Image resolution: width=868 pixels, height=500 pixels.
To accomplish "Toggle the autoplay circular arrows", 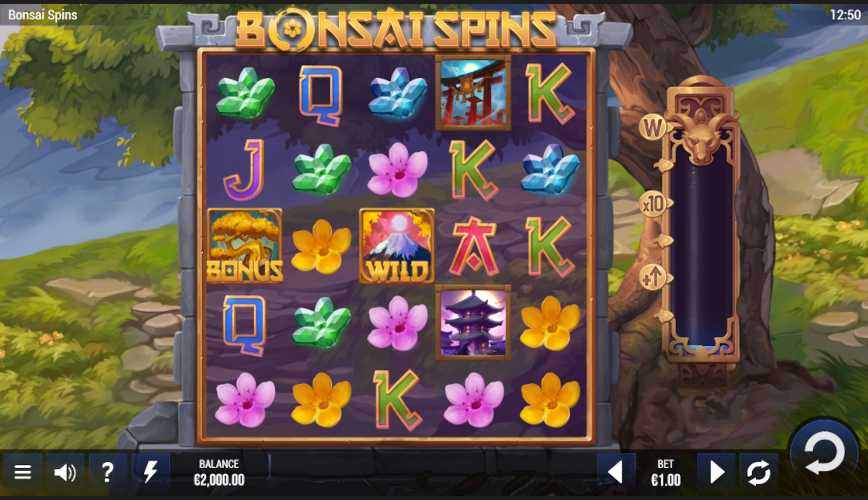I will tap(758, 472).
